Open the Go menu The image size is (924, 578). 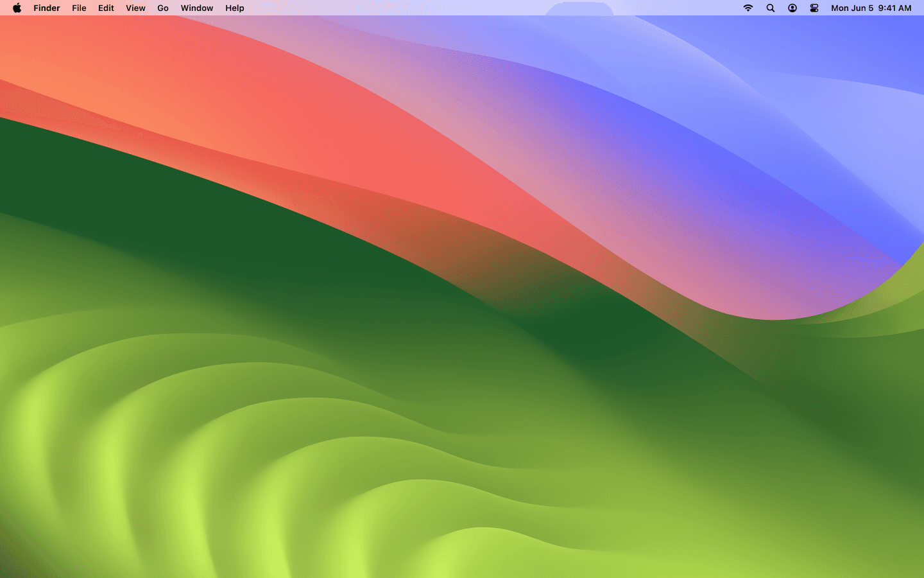(x=162, y=8)
